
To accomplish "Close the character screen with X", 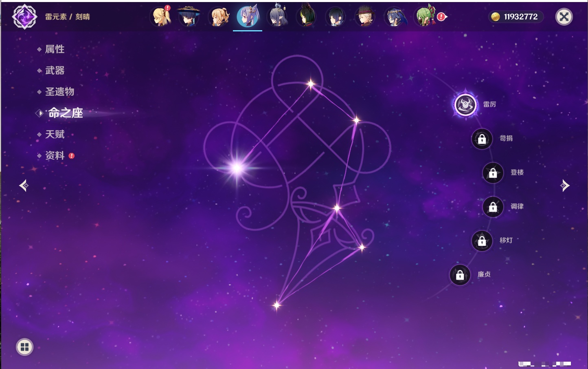I will coord(564,17).
